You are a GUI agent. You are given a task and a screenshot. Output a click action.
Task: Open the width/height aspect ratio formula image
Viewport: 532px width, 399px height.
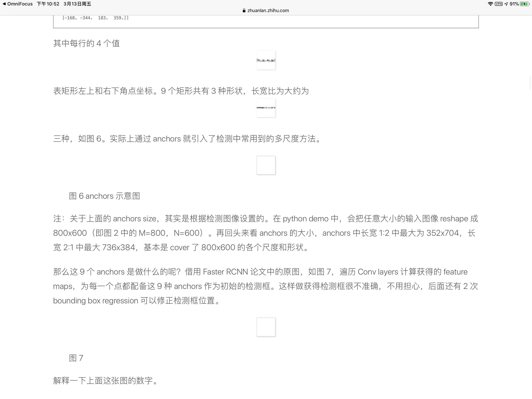(x=266, y=108)
